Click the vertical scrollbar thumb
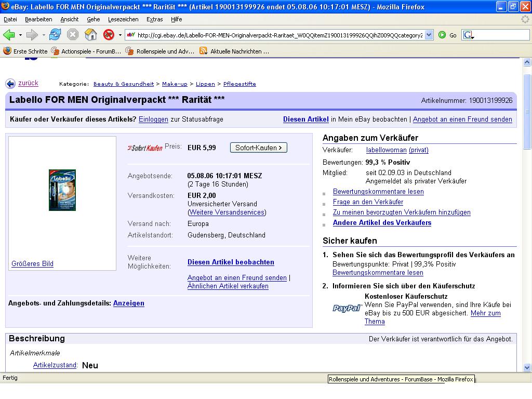This screenshot has height=399, width=532. [527, 111]
